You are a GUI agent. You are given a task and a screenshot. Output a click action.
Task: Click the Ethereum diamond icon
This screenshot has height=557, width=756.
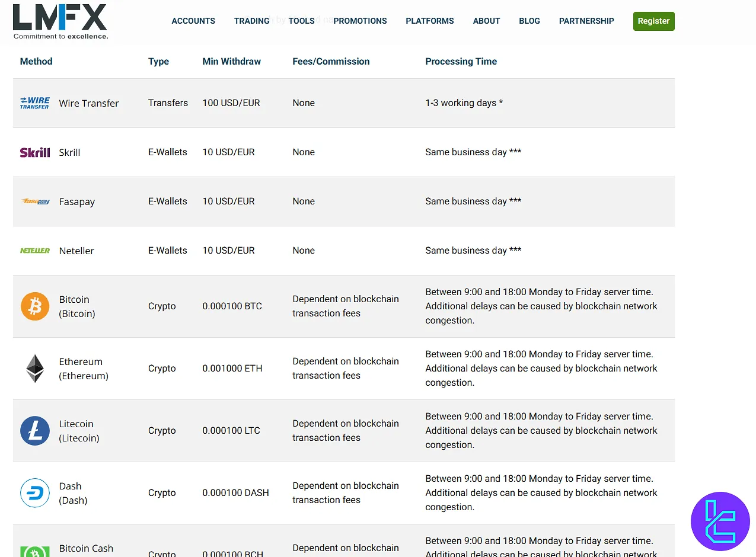[35, 369]
